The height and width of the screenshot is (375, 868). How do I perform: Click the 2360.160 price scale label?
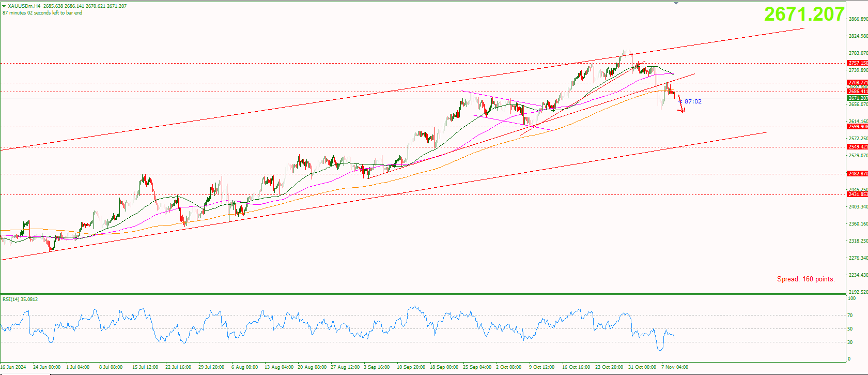(858, 224)
